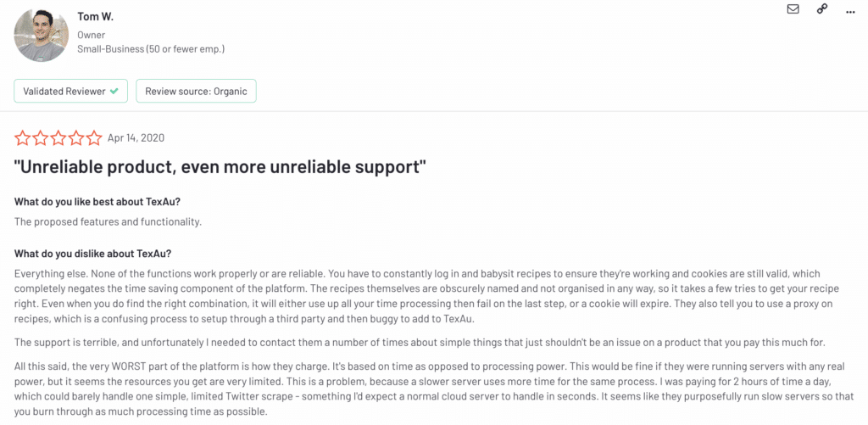Open Tom W.'s profile photo
This screenshot has height=425, width=868.
point(42,34)
